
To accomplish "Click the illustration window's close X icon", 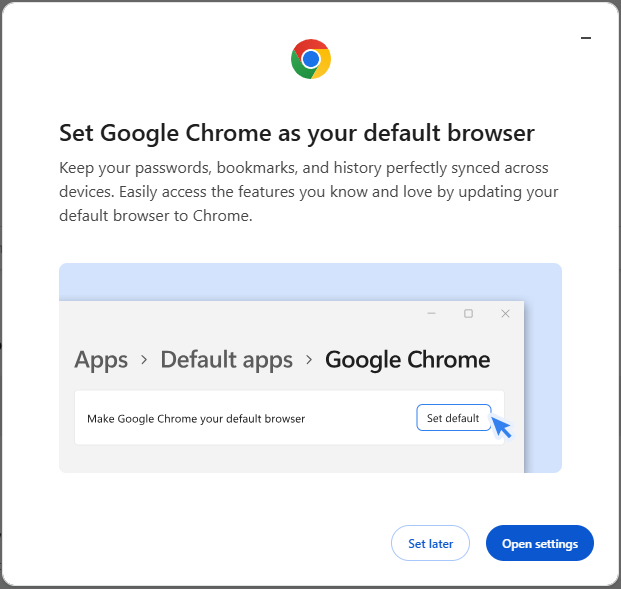I will point(505,314).
